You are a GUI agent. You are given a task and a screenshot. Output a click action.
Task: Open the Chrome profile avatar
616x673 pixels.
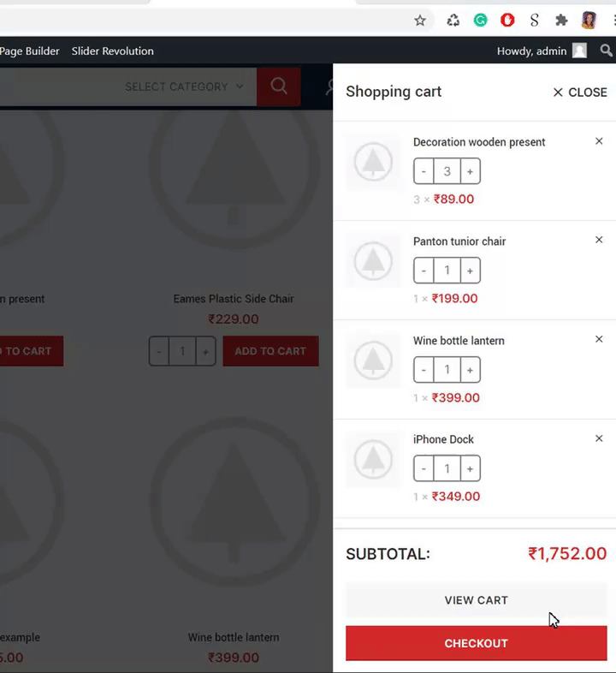[589, 21]
